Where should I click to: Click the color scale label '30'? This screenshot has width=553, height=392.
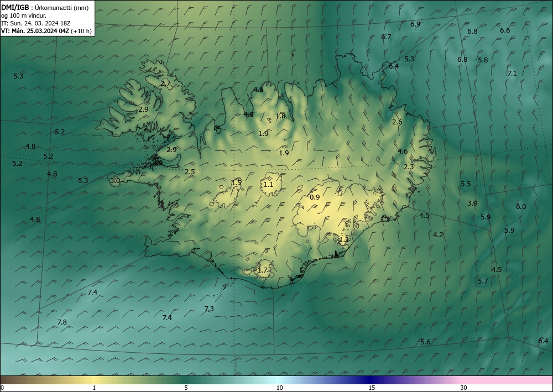(x=464, y=388)
